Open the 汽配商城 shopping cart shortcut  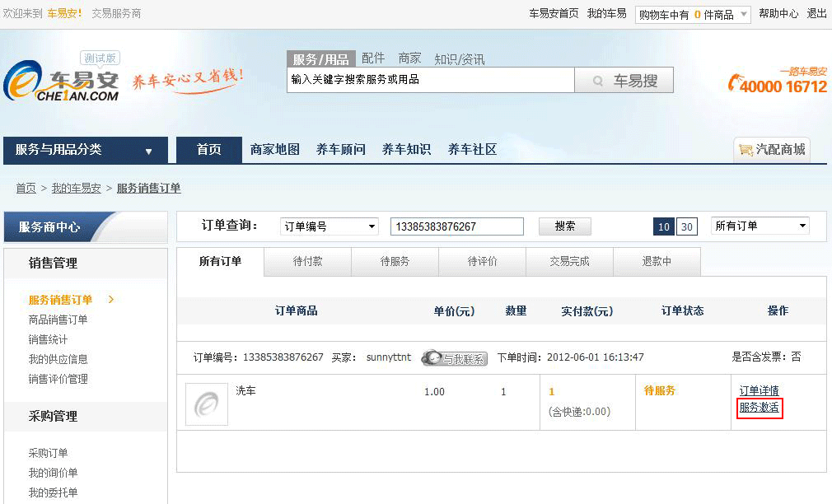pyautogui.click(x=772, y=150)
